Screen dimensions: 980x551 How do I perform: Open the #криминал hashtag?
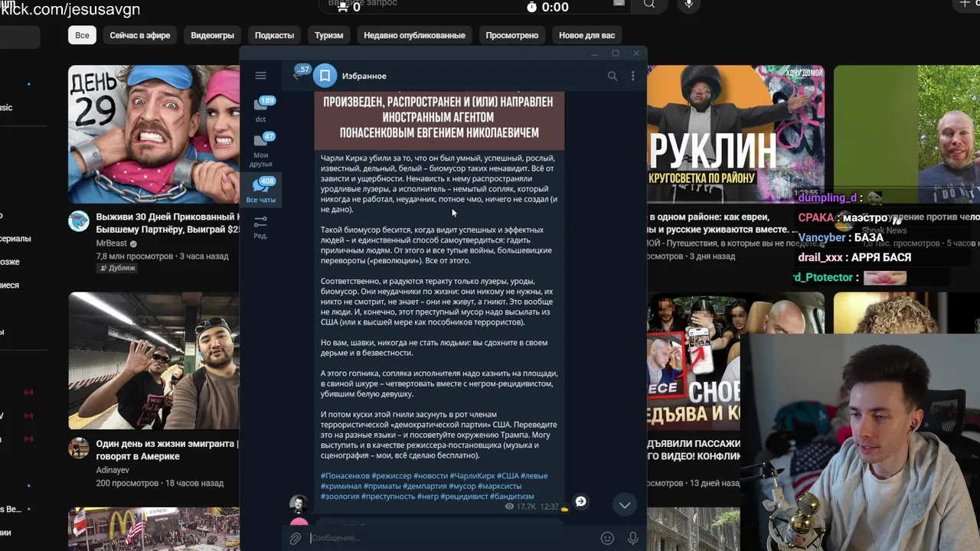341,486
